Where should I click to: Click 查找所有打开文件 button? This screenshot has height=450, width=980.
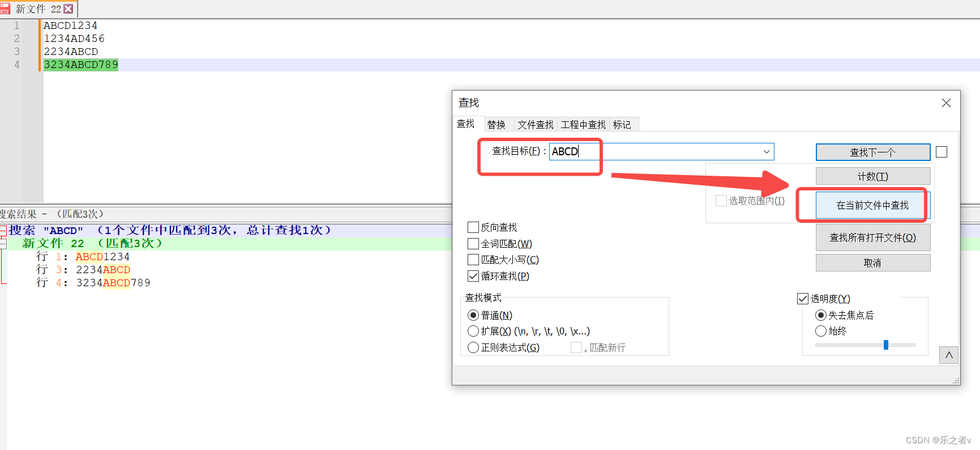[872, 237]
